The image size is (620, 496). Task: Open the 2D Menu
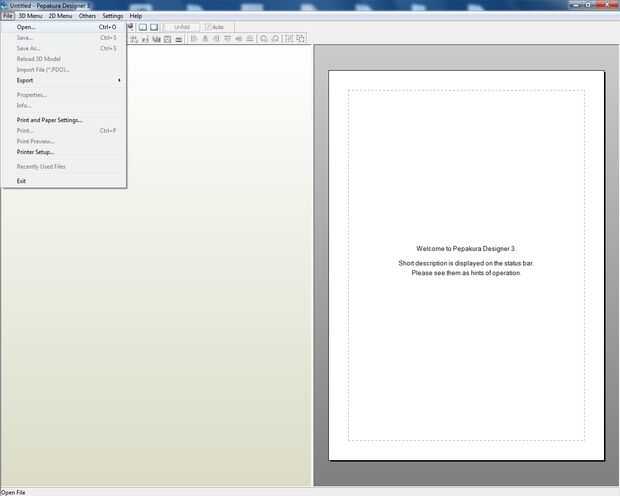[x=60, y=16]
